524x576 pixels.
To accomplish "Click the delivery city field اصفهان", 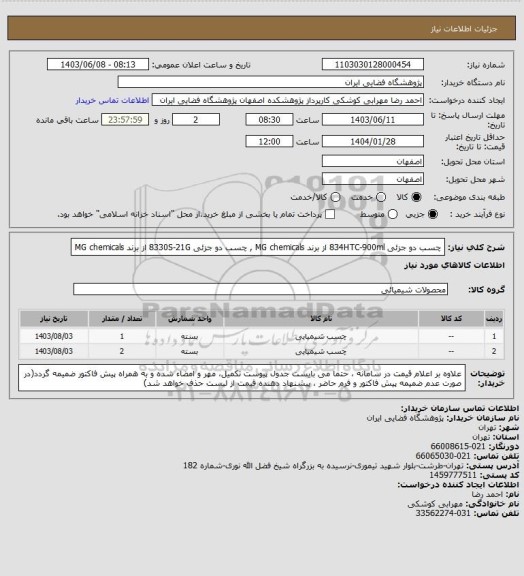I will (x=373, y=179).
